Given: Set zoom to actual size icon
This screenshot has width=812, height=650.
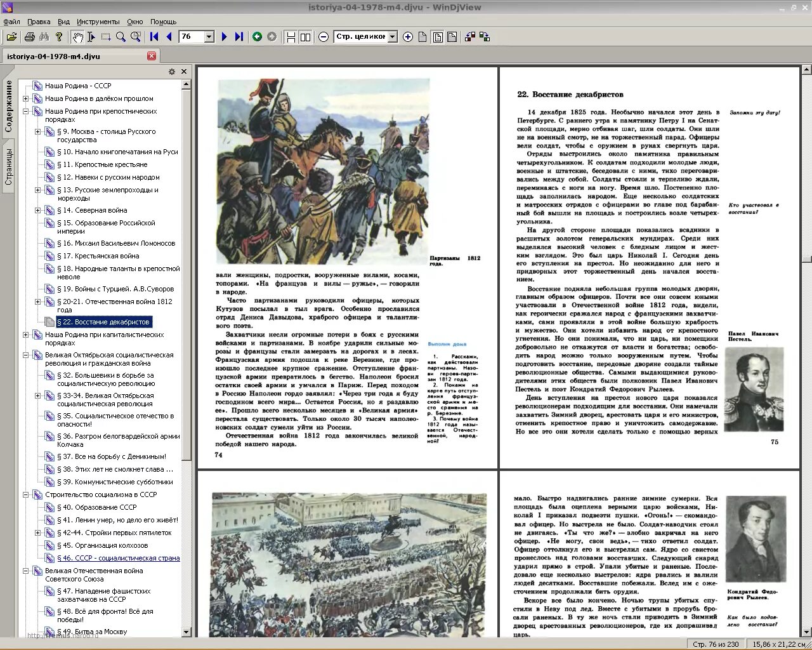Looking at the screenshot, I should tap(422, 37).
